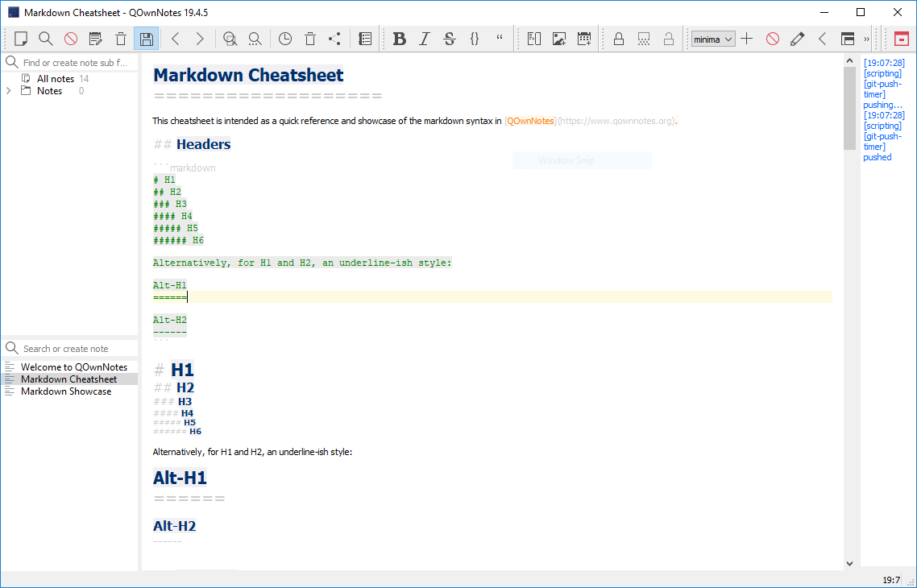This screenshot has height=588, width=917.
Task: Open find text in note magnifier icon
Action: pos(230,39)
